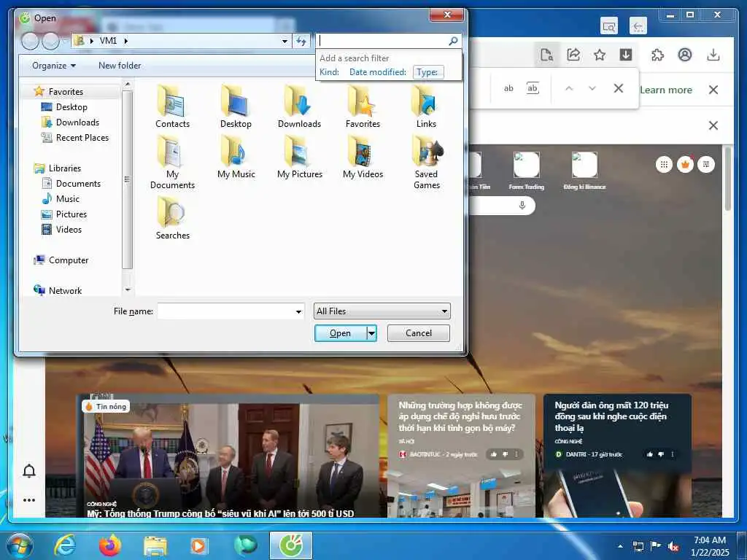747x560 pixels.
Task: Click the search magnifier icon in Open dialog
Action: tap(453, 41)
